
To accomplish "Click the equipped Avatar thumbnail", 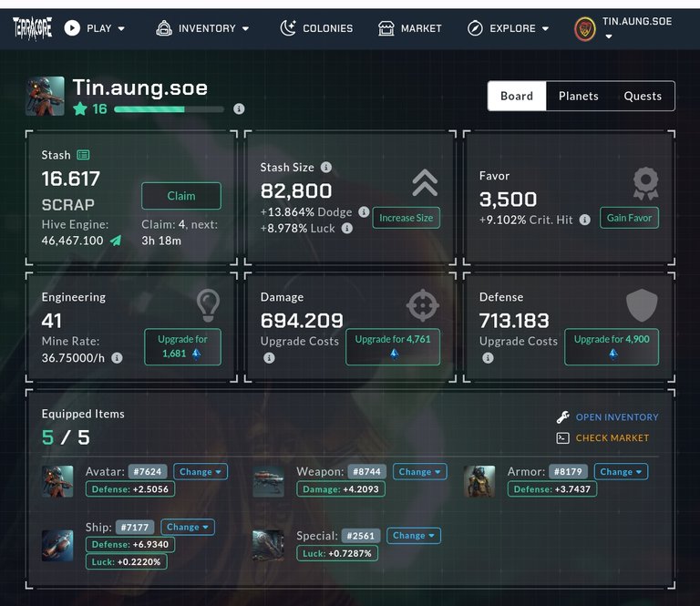I will click(x=57, y=481).
